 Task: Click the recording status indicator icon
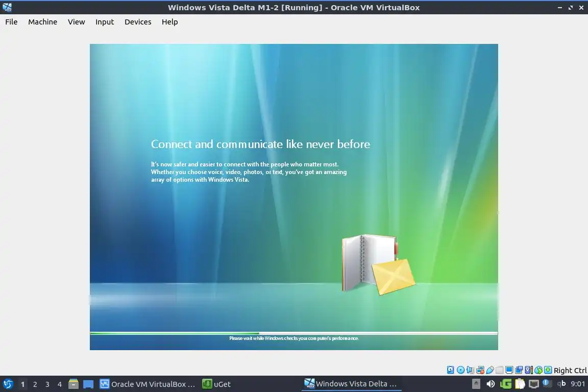tap(519, 370)
